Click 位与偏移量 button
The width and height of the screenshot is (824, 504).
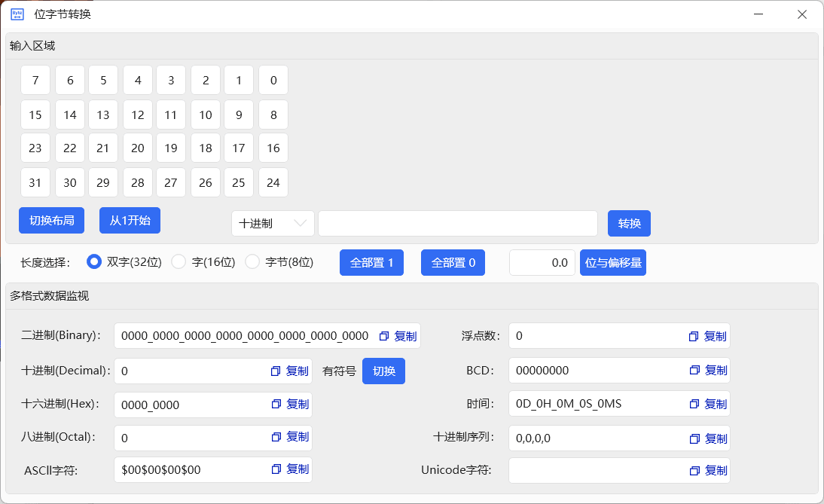(613, 262)
